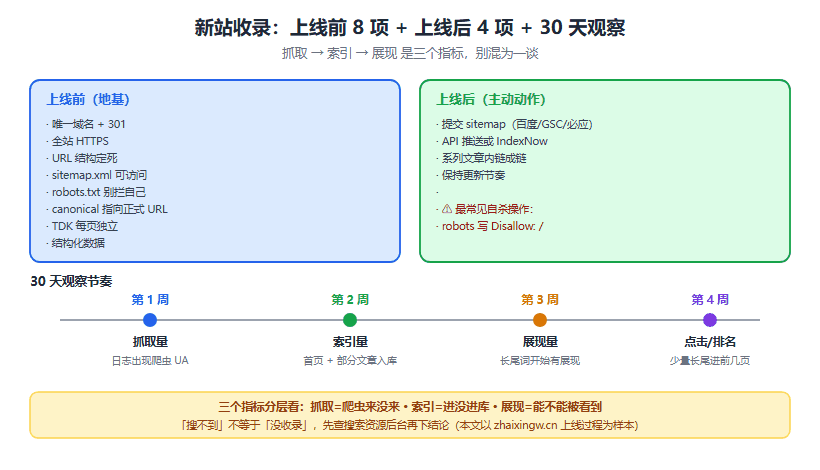Click the '第 2 周' label
Viewport: 820px width, 470px height.
[350, 300]
